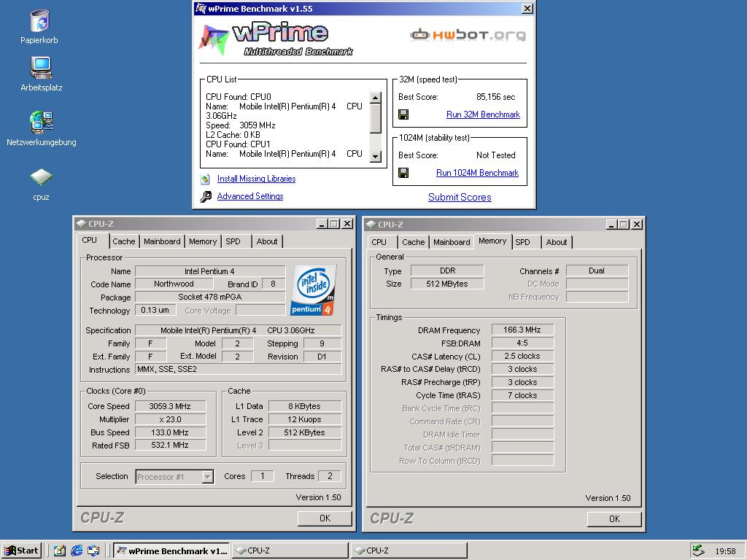Viewport: 747px width, 560px height.
Task: Click the hwbot.org logo
Action: (x=468, y=35)
